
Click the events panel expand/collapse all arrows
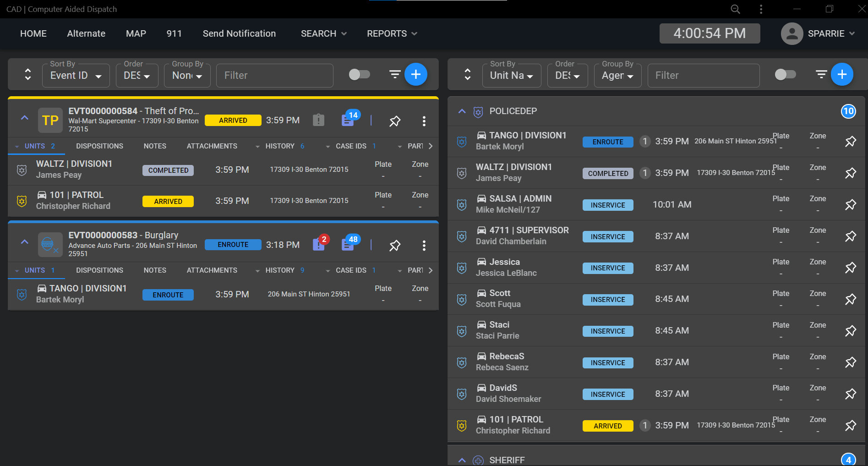click(28, 74)
